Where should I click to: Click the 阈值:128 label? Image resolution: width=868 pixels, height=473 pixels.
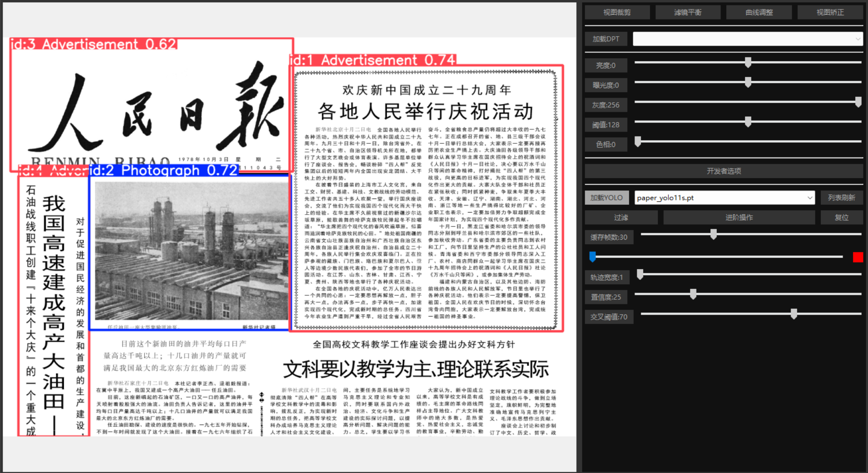click(606, 125)
